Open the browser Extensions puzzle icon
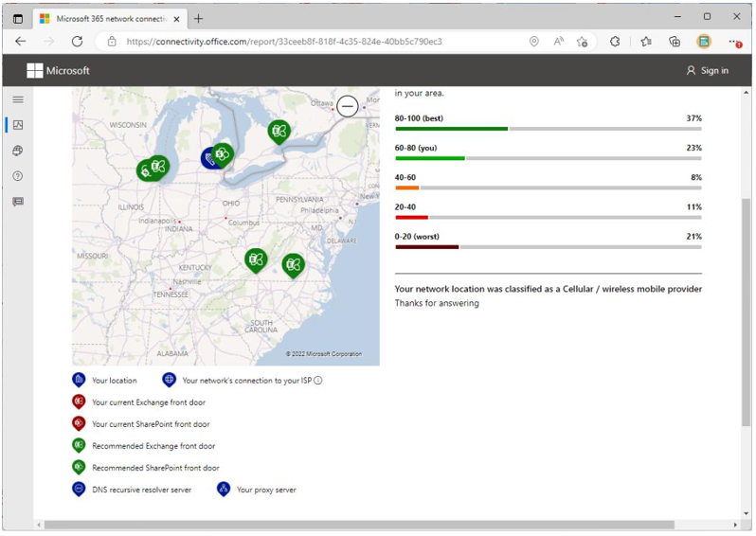 [x=615, y=42]
